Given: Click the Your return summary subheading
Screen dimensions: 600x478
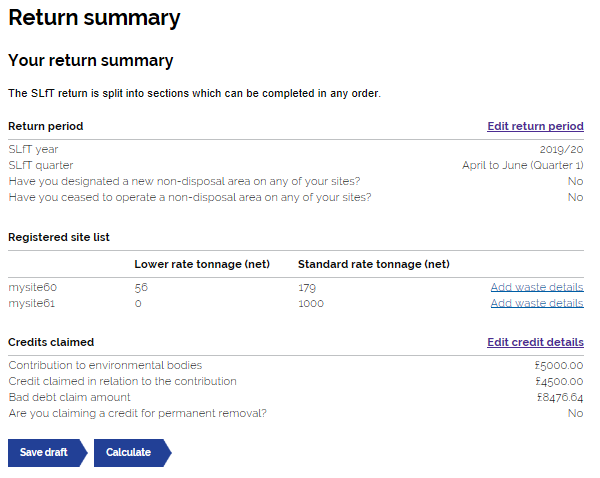Looking at the screenshot, I should [91, 60].
